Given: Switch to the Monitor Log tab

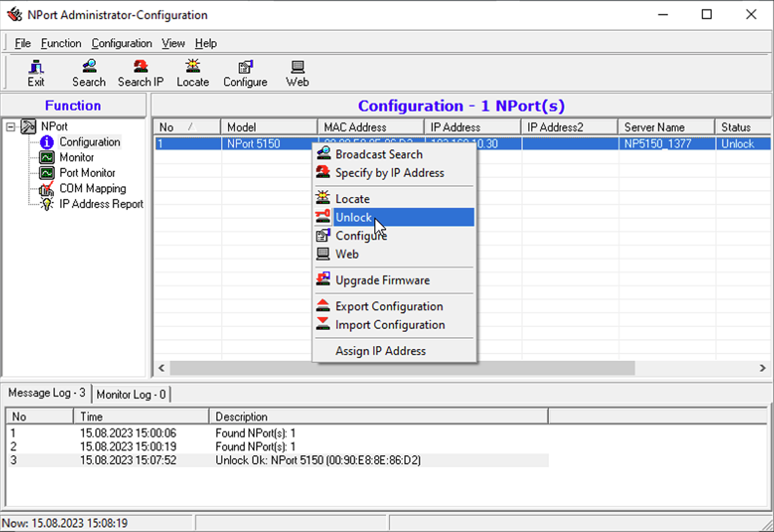Looking at the screenshot, I should (x=131, y=395).
